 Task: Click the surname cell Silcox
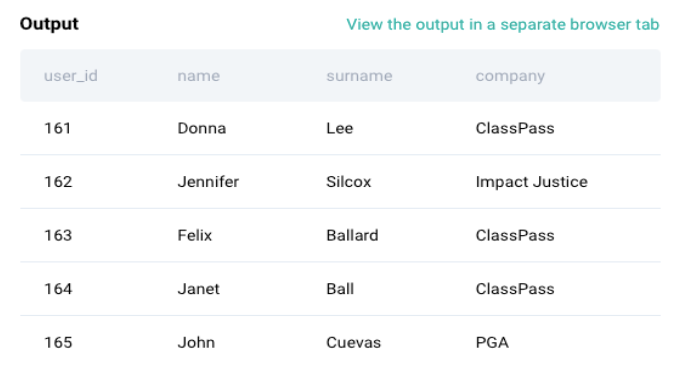pyautogui.click(x=349, y=182)
